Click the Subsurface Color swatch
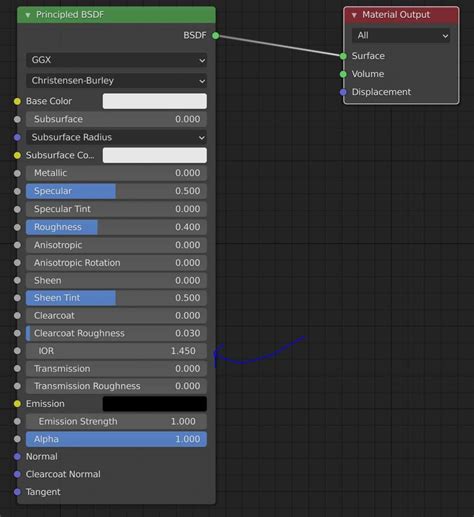Viewport: 474px width, 517px height. point(155,155)
